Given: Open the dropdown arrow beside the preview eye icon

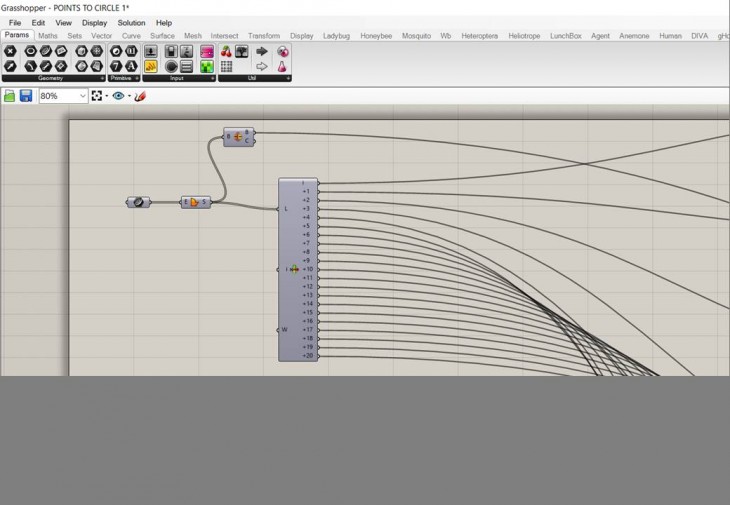Looking at the screenshot, I should click(x=128, y=96).
